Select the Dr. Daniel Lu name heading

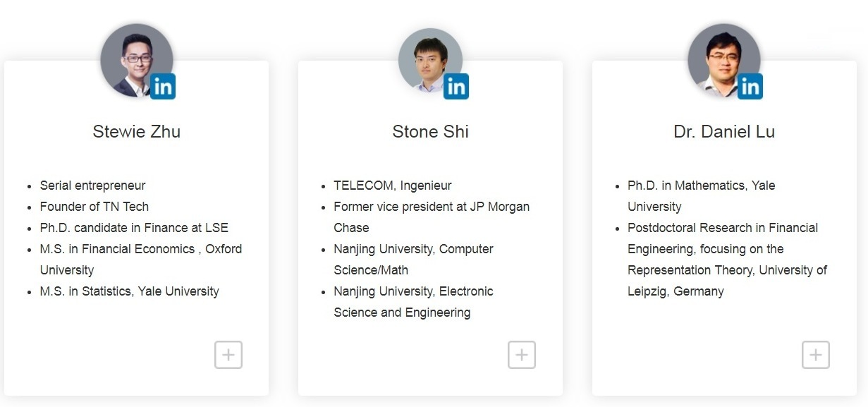(x=724, y=132)
